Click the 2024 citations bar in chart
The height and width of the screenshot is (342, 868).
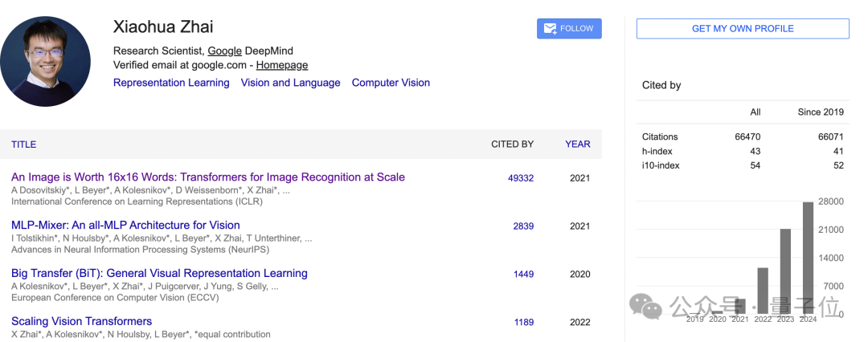coord(809,258)
